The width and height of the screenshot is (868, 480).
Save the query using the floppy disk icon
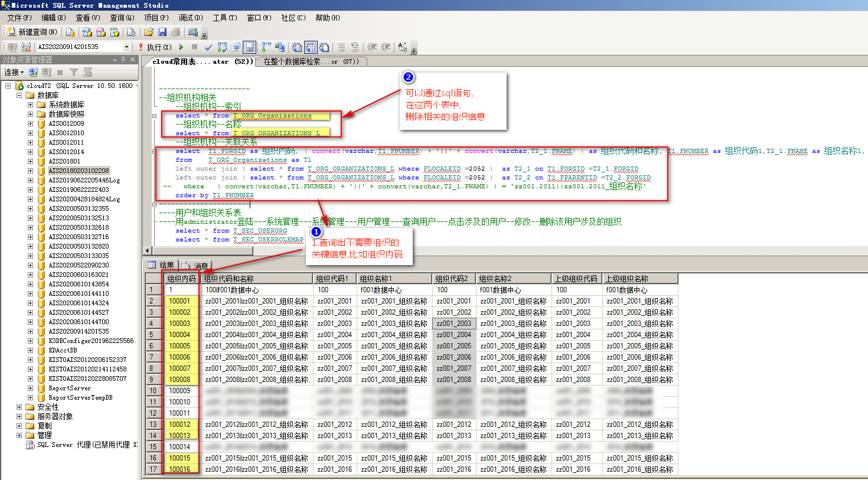pos(162,32)
